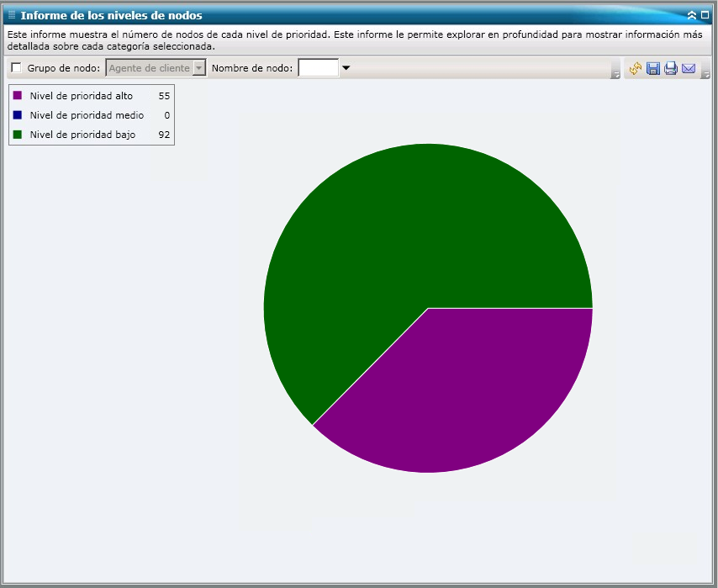The height and width of the screenshot is (588, 718).
Task: Open the Agente de cliente dropdown
Action: 200,68
